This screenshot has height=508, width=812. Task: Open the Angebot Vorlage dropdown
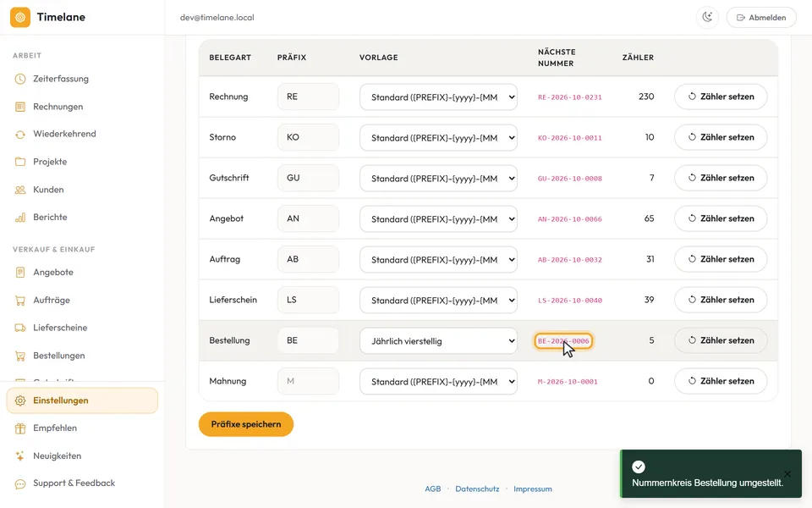click(x=438, y=218)
